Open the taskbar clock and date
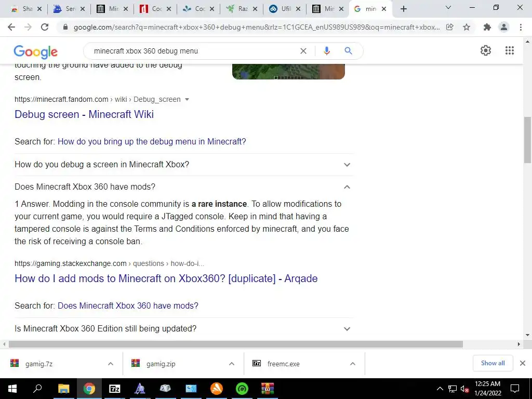The height and width of the screenshot is (399, 532). (487, 389)
